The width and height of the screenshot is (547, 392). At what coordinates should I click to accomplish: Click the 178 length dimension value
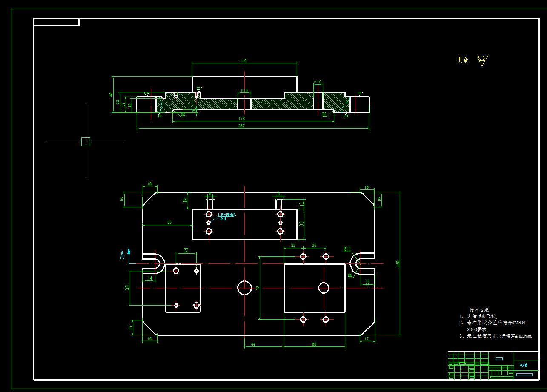242,119
